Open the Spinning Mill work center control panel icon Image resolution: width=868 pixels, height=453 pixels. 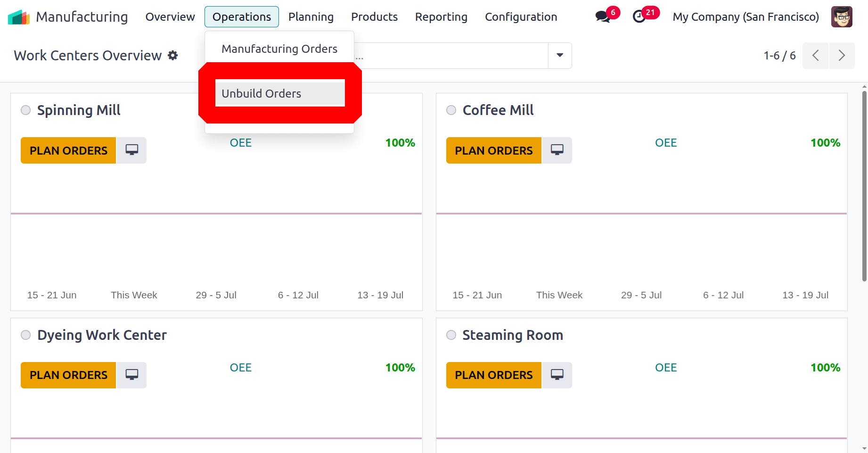tap(132, 150)
